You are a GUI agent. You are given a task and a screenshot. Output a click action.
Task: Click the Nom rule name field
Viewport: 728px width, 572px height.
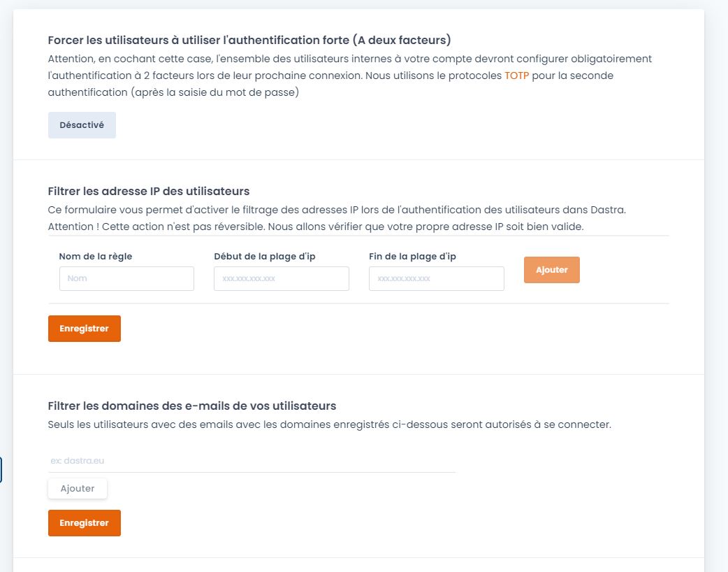coord(126,278)
